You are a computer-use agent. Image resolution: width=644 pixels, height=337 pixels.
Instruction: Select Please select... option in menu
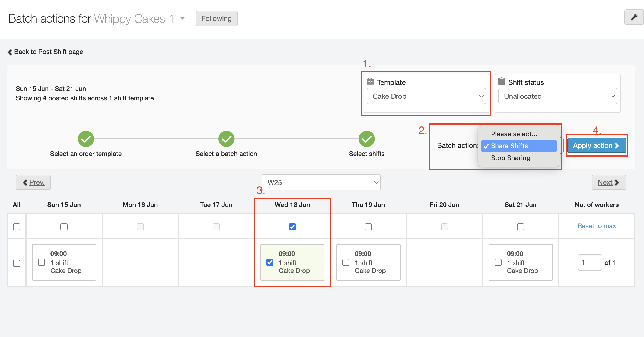(514, 134)
